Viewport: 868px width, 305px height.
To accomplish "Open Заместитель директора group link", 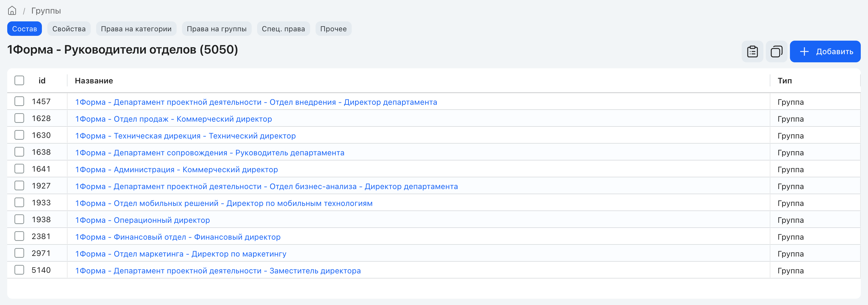I will pyautogui.click(x=218, y=270).
